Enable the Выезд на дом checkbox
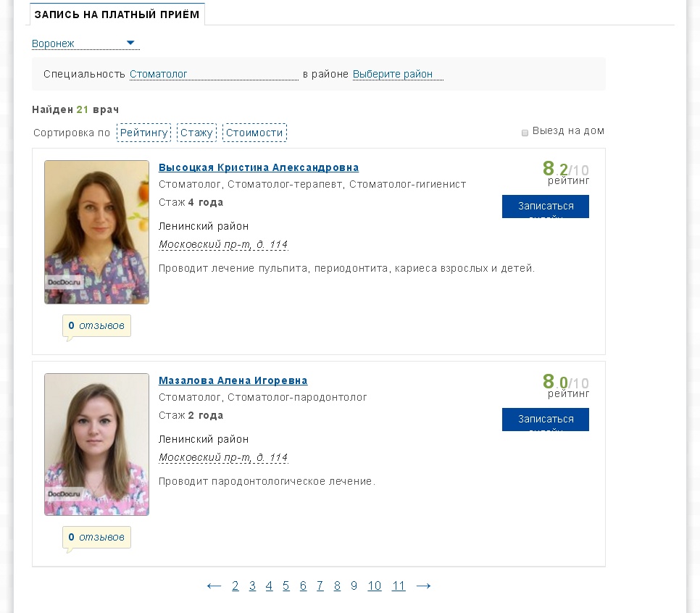The width and height of the screenshot is (700, 613). click(525, 133)
